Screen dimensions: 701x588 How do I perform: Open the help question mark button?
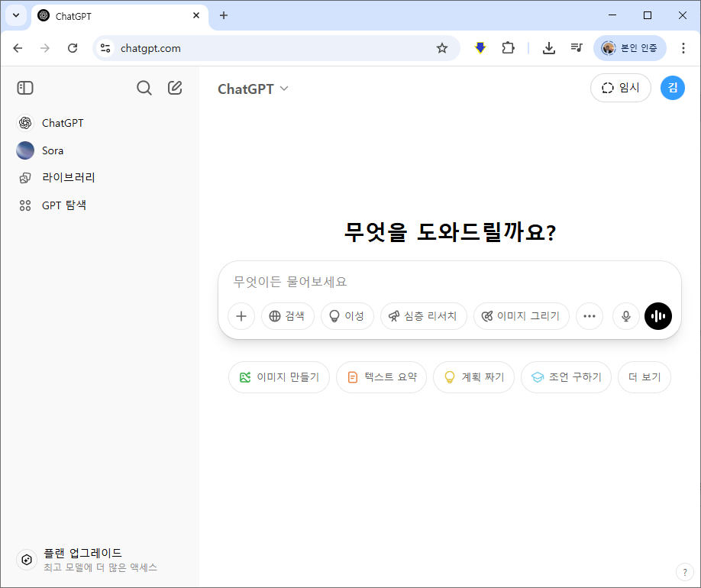[684, 571]
